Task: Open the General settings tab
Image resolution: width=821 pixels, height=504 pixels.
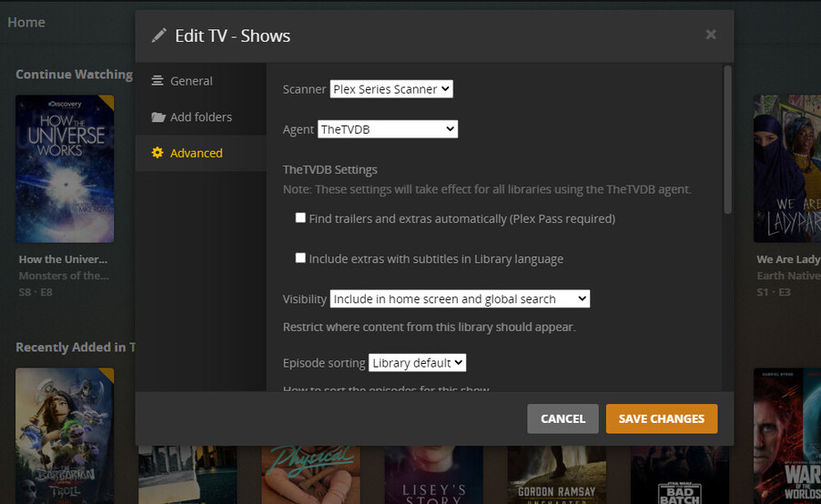Action: [x=201, y=81]
